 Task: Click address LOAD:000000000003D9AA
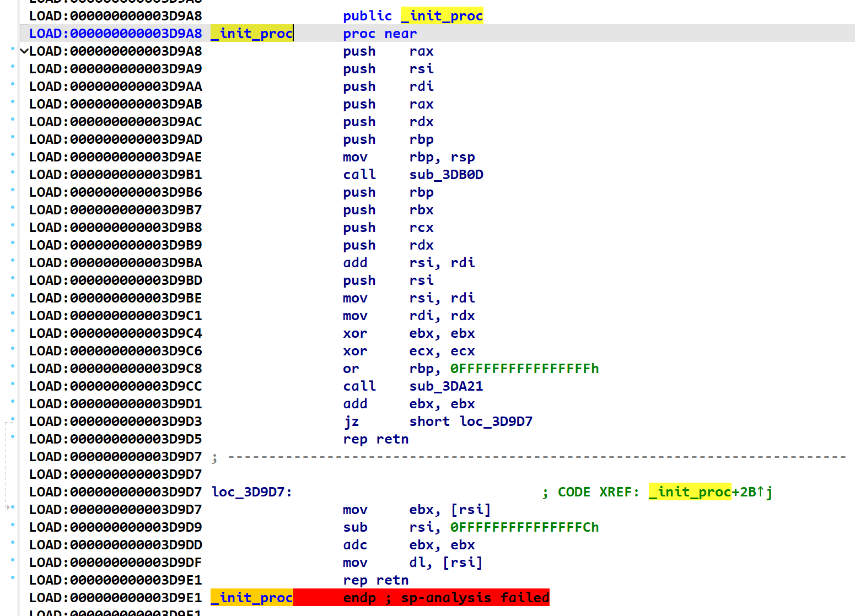click(x=116, y=87)
